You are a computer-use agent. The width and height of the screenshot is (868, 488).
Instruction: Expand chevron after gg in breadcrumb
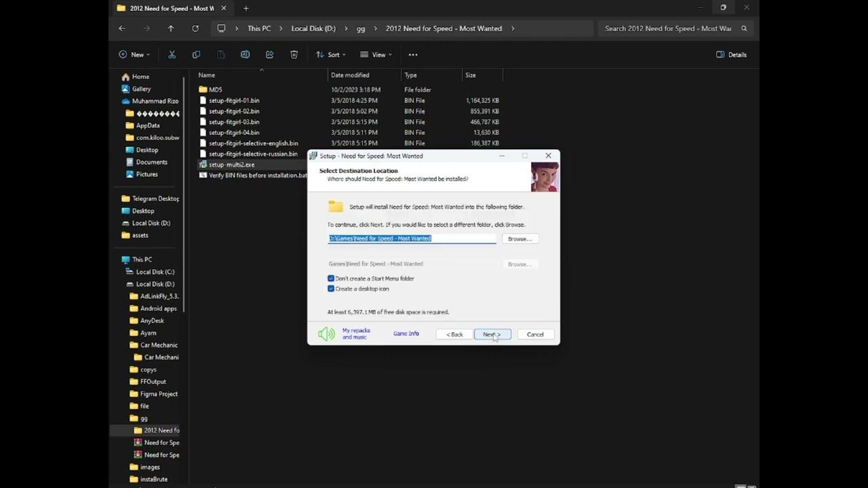pyautogui.click(x=375, y=28)
